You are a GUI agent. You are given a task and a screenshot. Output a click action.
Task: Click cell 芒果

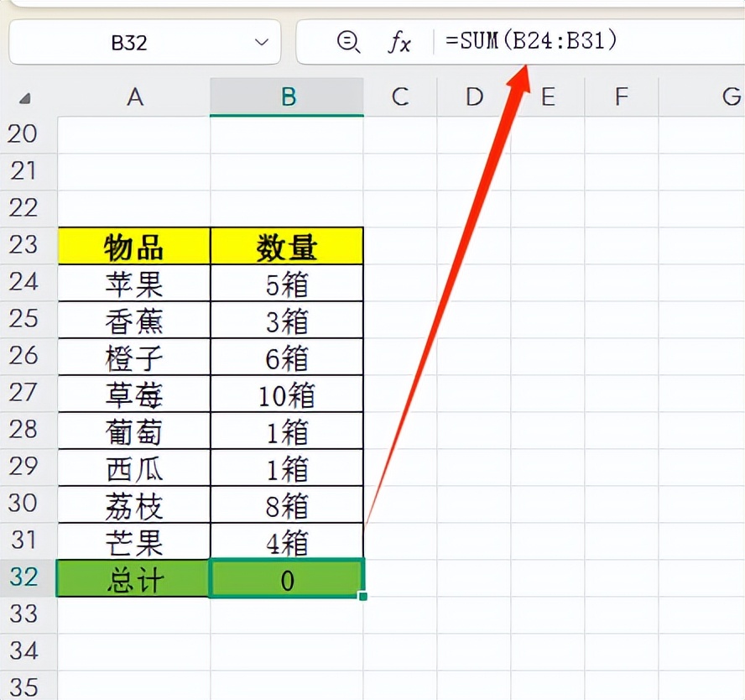[134, 541]
